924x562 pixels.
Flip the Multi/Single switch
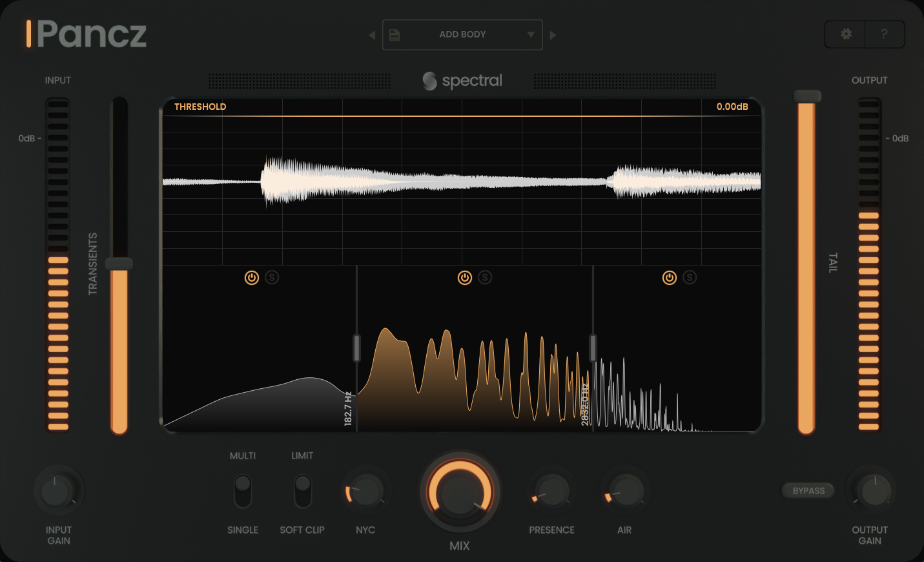tap(243, 492)
